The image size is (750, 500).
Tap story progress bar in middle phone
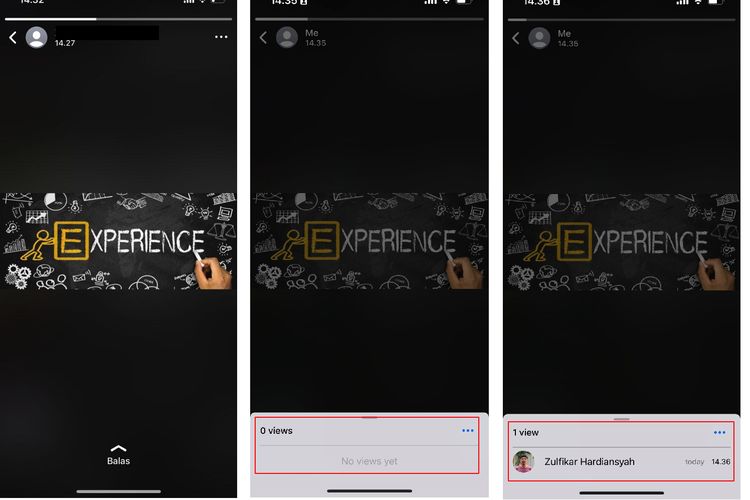click(369, 19)
